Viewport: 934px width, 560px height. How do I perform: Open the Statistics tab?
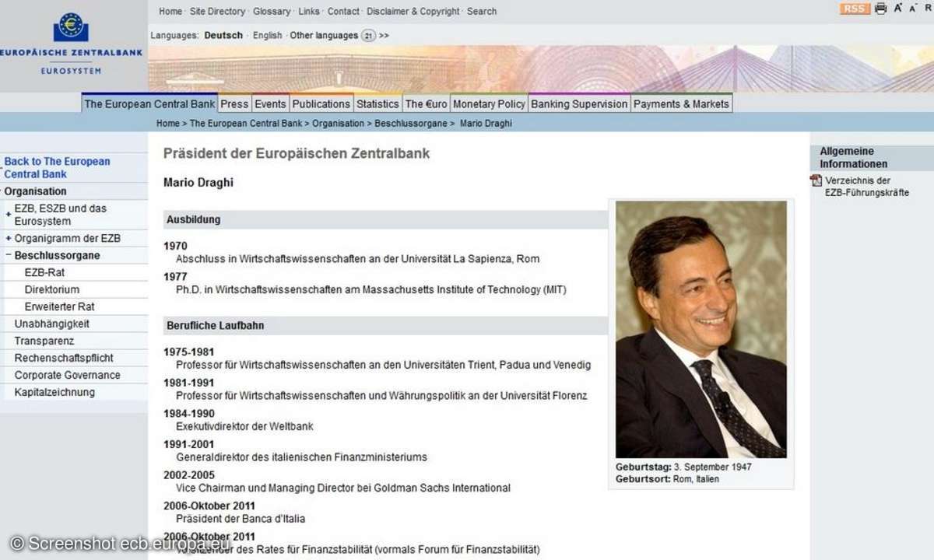coord(377,103)
